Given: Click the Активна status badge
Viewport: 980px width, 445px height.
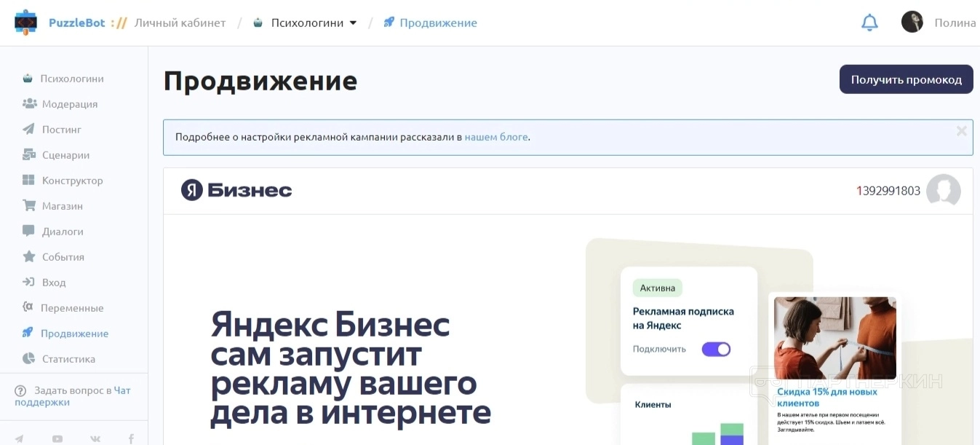Looking at the screenshot, I should point(658,288).
